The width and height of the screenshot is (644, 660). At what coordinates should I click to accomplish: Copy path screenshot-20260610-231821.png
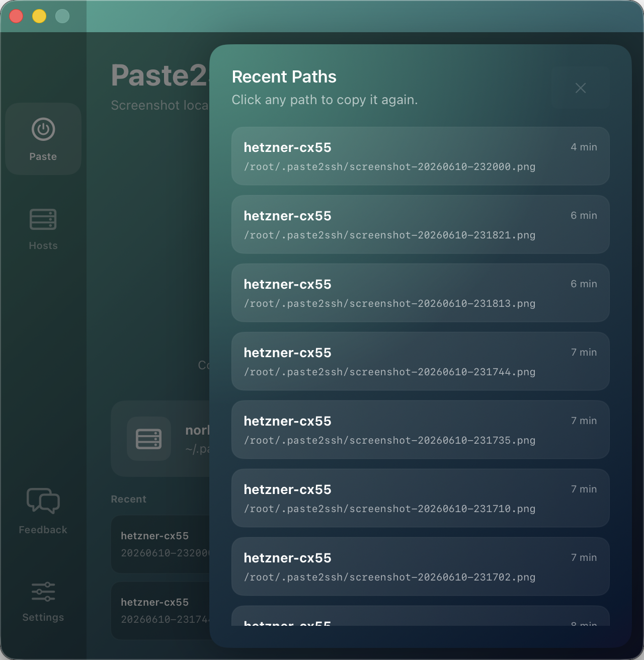[x=421, y=224]
